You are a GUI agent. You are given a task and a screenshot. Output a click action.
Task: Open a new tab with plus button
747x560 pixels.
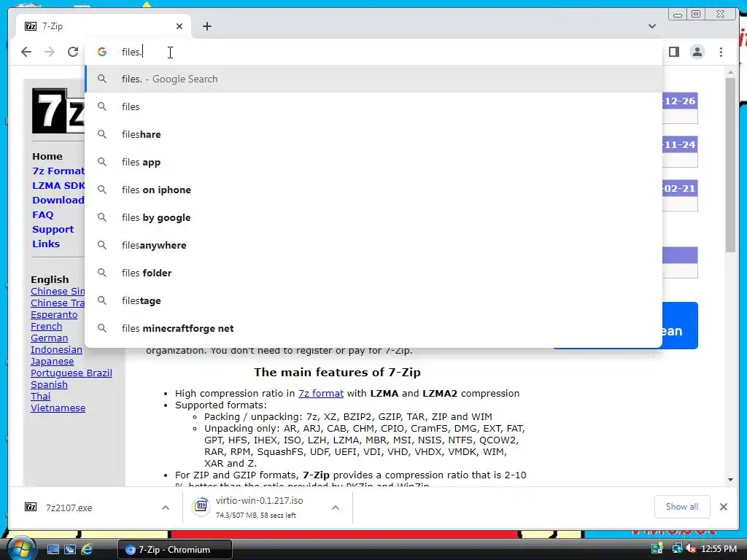(206, 26)
